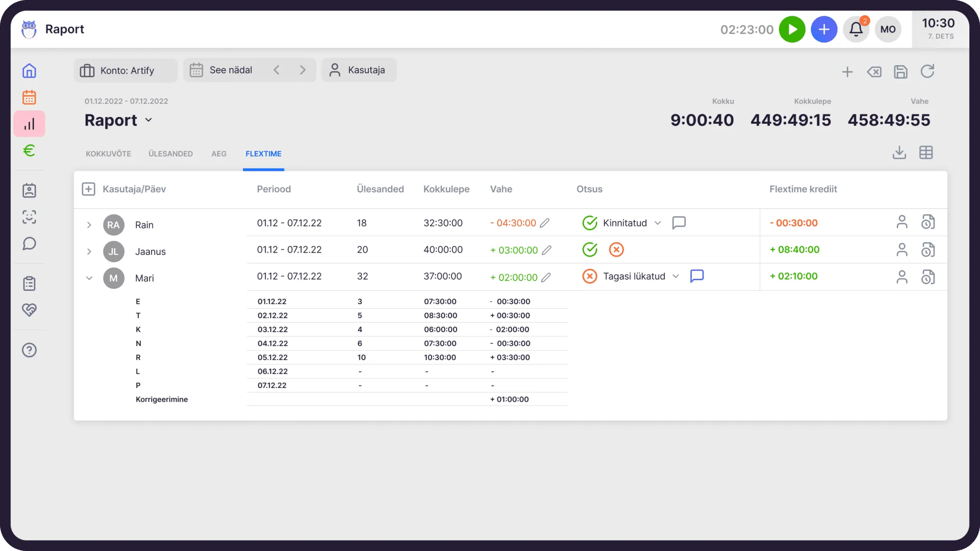Save the report with floppy disk icon
The width and height of the screenshot is (980, 551).
pos(901,72)
